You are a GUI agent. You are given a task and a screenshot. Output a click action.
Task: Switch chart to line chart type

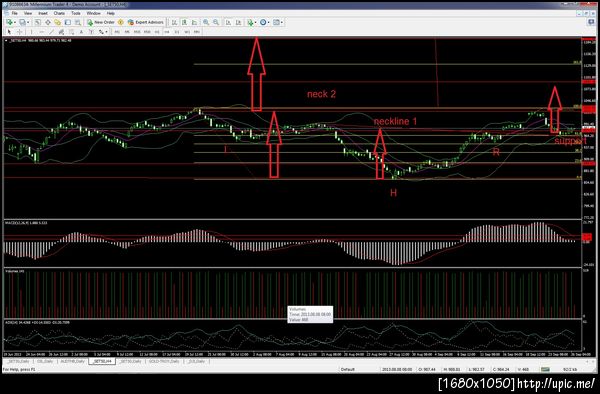tap(194, 22)
